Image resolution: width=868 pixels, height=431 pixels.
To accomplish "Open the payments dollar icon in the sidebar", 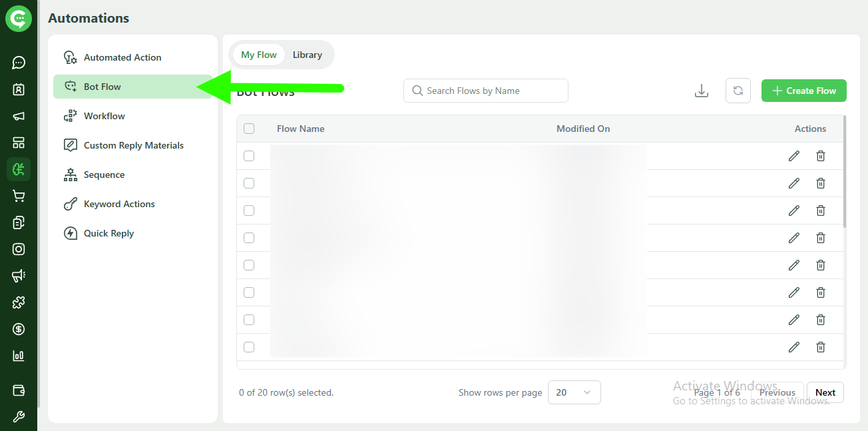I will 18,328.
